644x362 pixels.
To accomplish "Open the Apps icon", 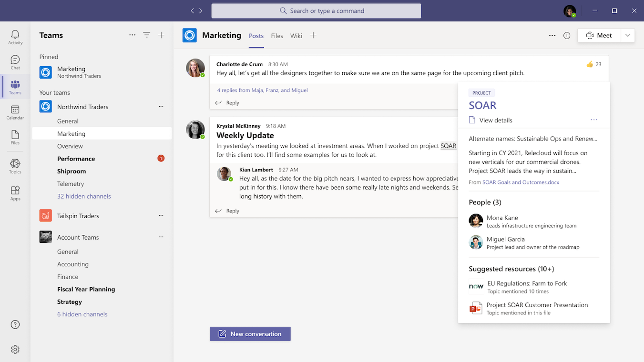I will [15, 190].
